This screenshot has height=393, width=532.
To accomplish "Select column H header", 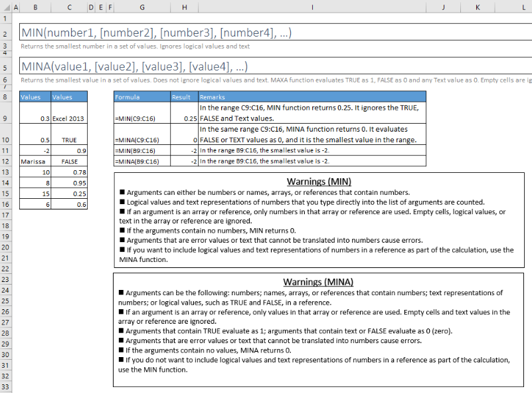I will pyautogui.click(x=184, y=7).
